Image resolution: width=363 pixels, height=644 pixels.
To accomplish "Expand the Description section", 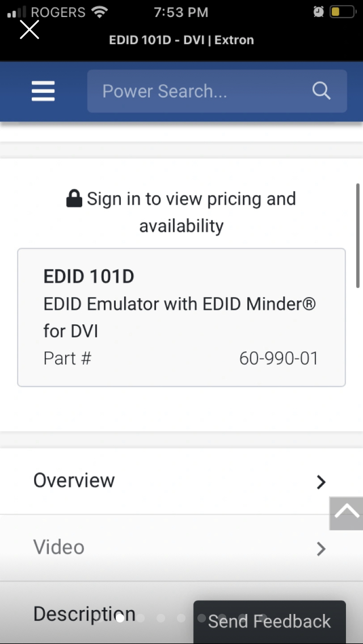I will 84,613.
